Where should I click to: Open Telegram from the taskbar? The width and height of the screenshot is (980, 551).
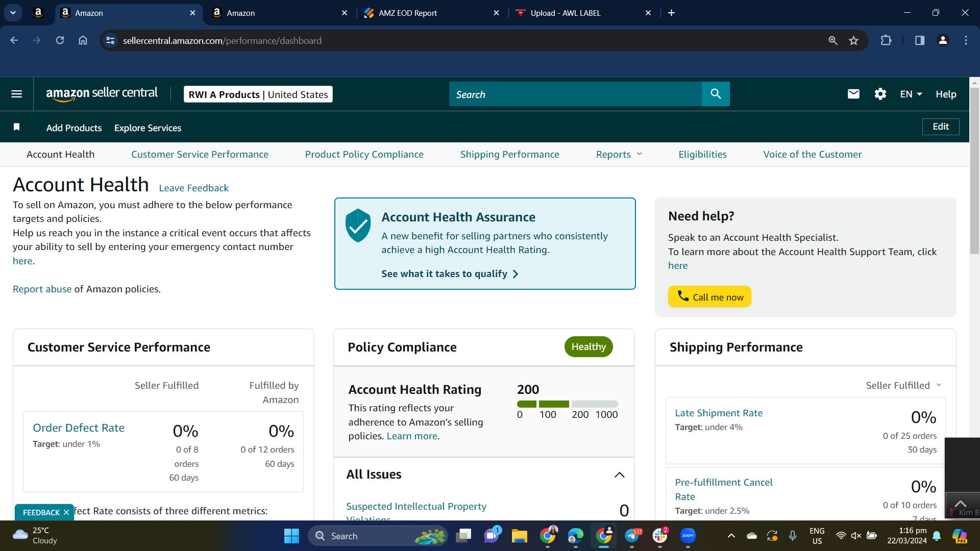632,536
